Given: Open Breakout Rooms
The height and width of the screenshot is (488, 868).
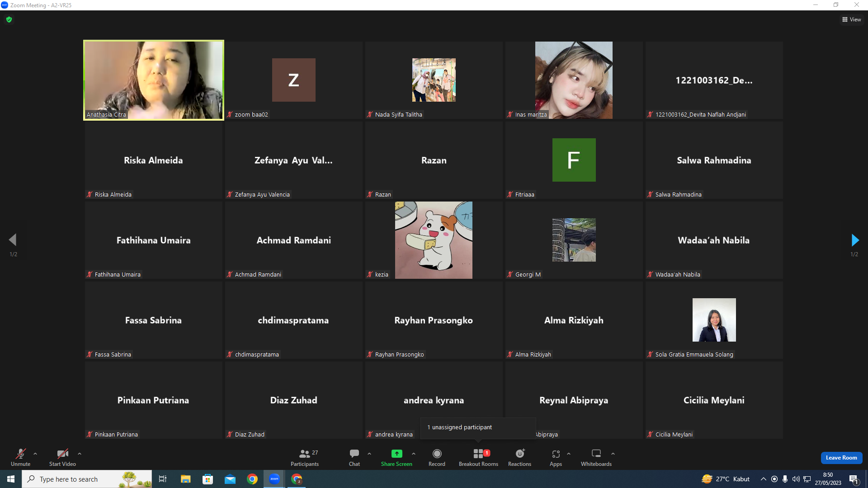Looking at the screenshot, I should coord(478,457).
